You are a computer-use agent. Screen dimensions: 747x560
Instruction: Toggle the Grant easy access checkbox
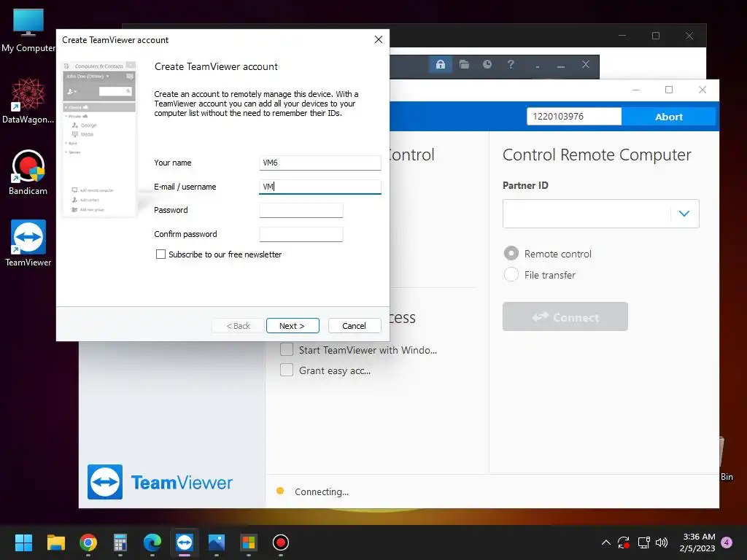coord(287,370)
